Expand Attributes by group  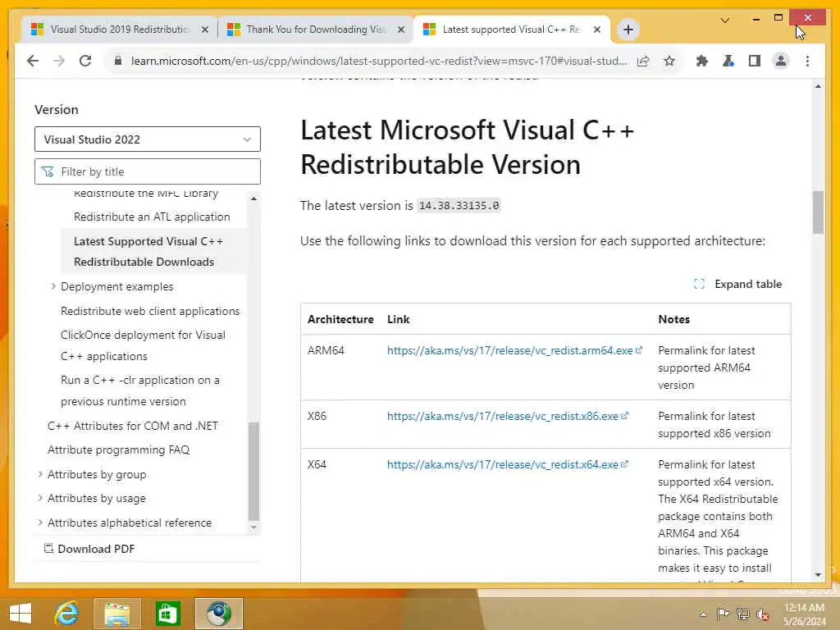(40, 474)
